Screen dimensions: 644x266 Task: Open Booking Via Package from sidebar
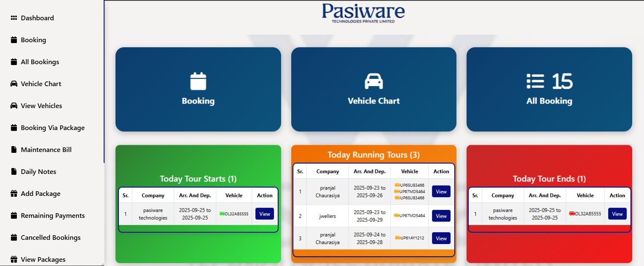53,128
